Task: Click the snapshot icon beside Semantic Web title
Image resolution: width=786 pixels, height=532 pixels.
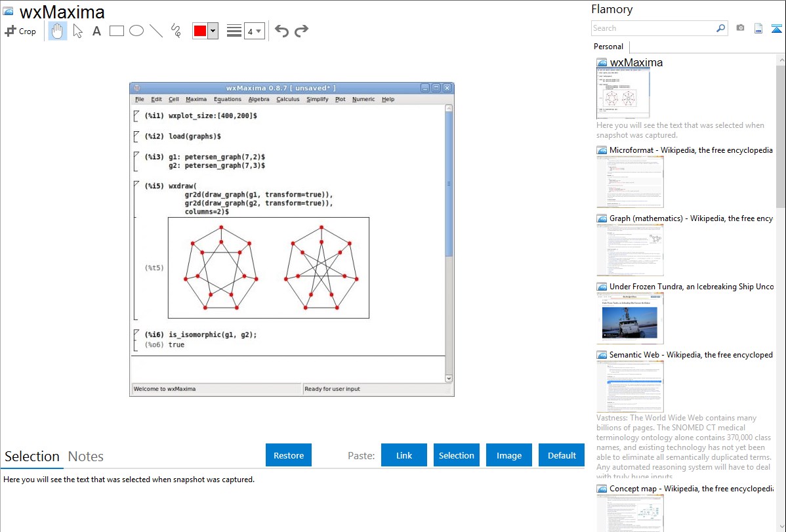Action: coord(602,355)
